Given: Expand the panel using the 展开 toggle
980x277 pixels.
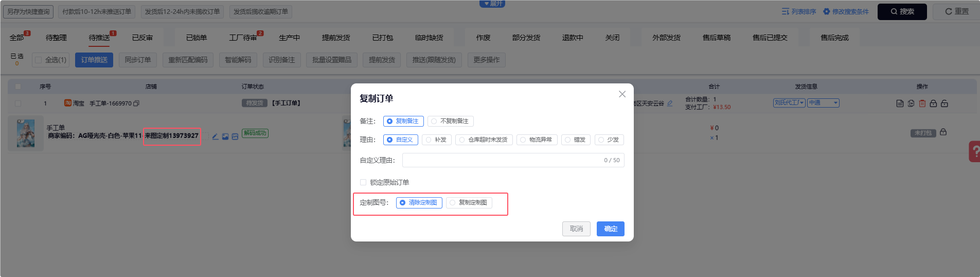Looking at the screenshot, I should click(492, 4).
